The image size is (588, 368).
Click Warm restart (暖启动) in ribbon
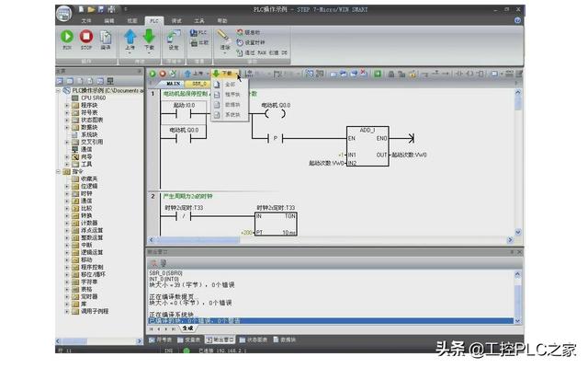tap(248, 33)
